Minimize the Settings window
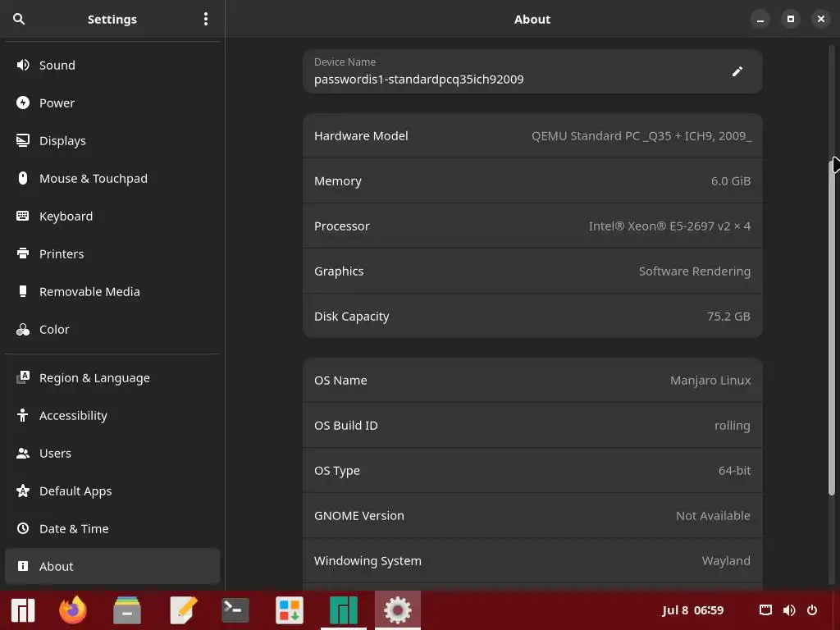The height and width of the screenshot is (630, 840). (x=760, y=20)
